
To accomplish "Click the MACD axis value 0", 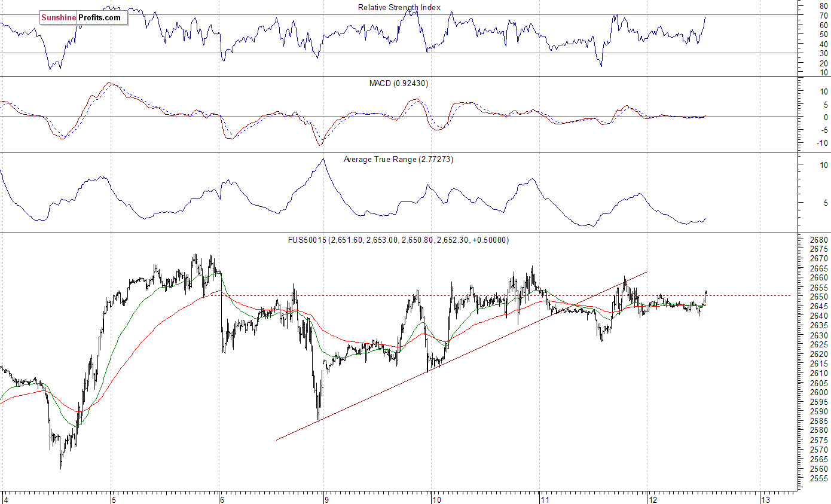I will point(826,117).
